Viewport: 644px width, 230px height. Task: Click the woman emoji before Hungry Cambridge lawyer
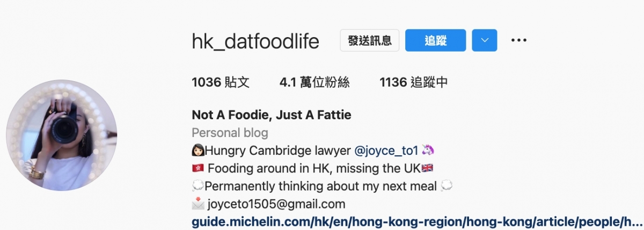tap(197, 150)
